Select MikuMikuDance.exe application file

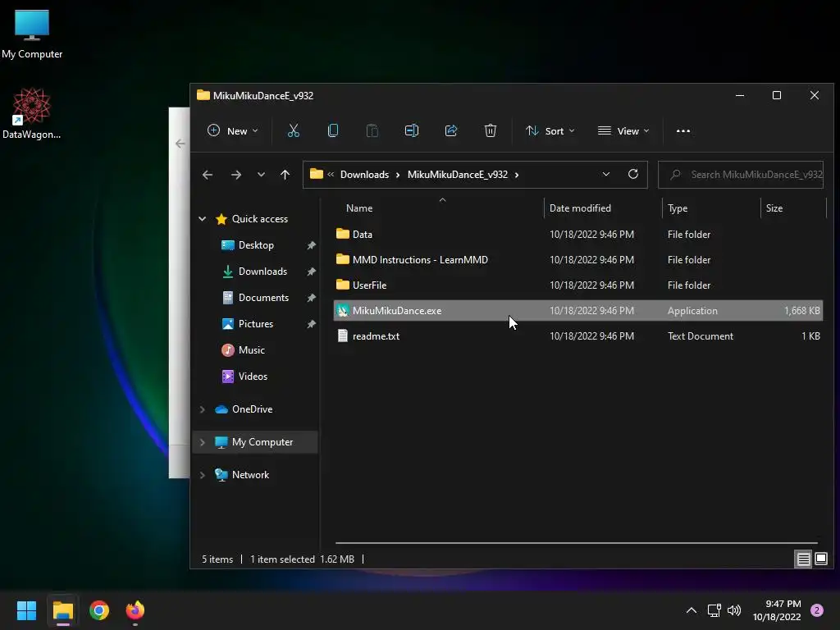pyautogui.click(x=578, y=311)
